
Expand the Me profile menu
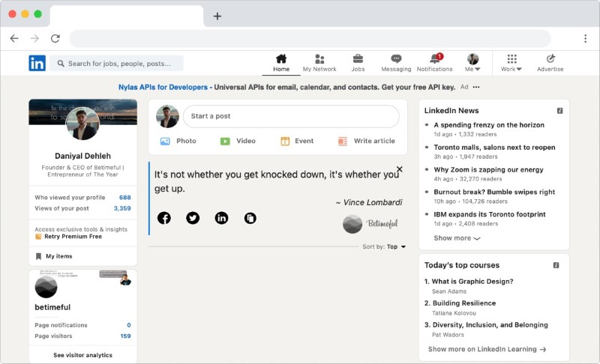click(x=472, y=64)
